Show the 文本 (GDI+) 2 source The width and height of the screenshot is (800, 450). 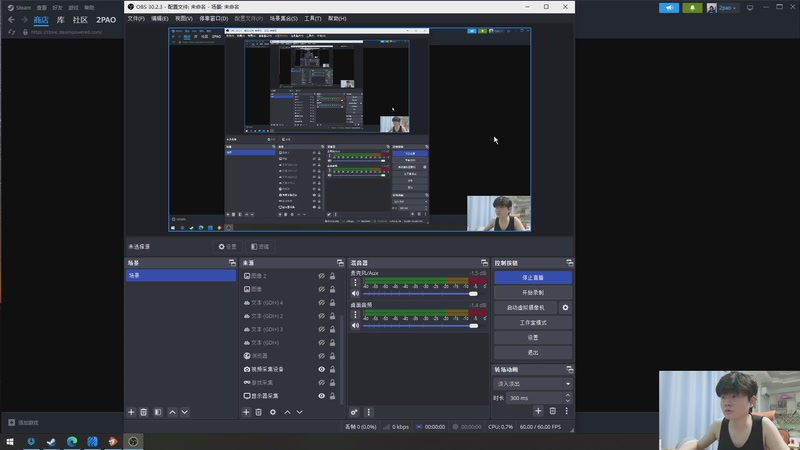tap(321, 316)
